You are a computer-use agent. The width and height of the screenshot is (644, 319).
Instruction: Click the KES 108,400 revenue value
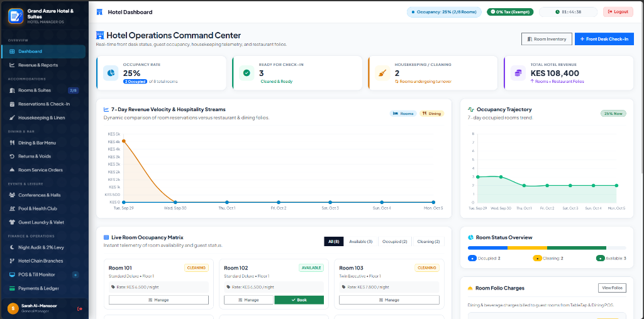[555, 73]
